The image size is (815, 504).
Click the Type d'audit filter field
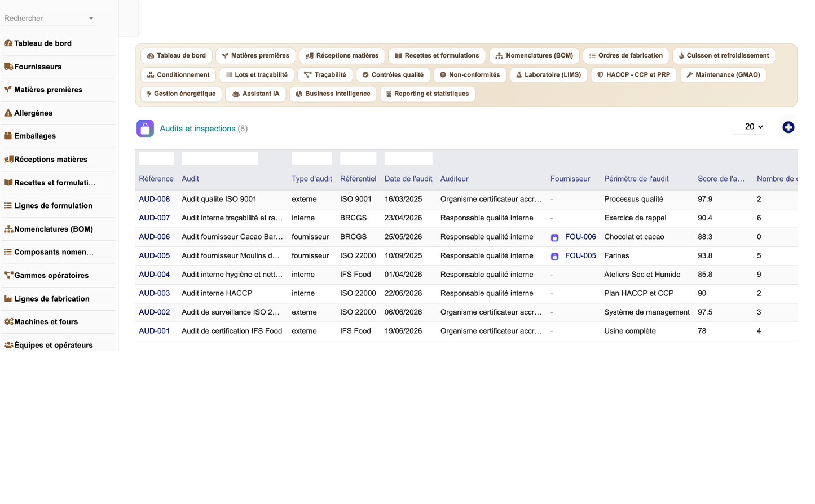[312, 158]
